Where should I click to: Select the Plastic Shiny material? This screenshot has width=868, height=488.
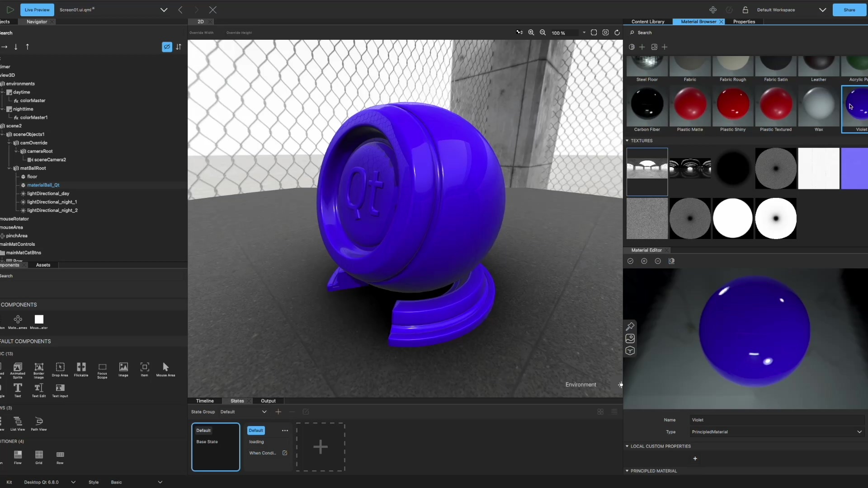(733, 108)
